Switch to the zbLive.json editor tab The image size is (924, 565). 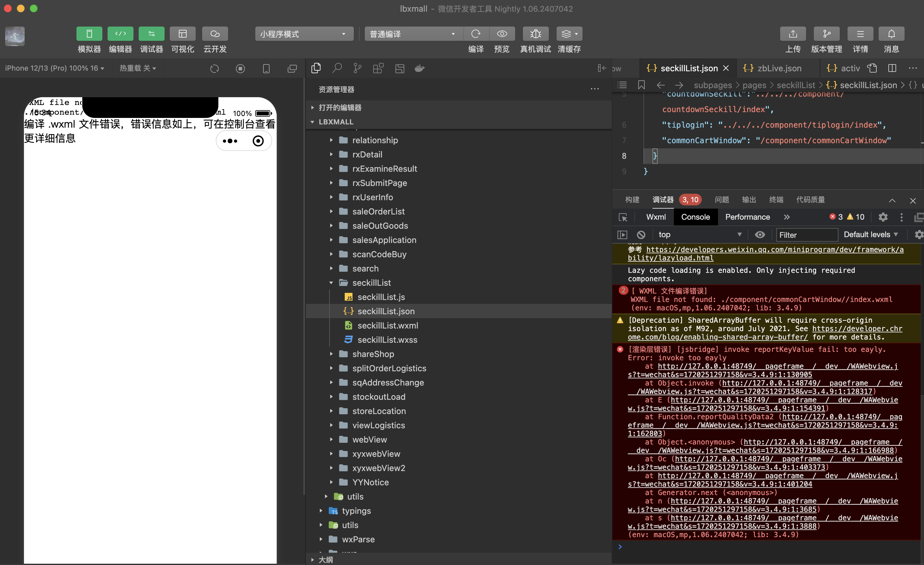point(779,68)
